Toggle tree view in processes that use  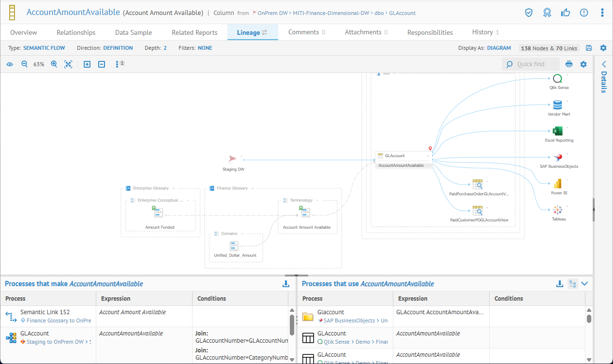[572, 284]
